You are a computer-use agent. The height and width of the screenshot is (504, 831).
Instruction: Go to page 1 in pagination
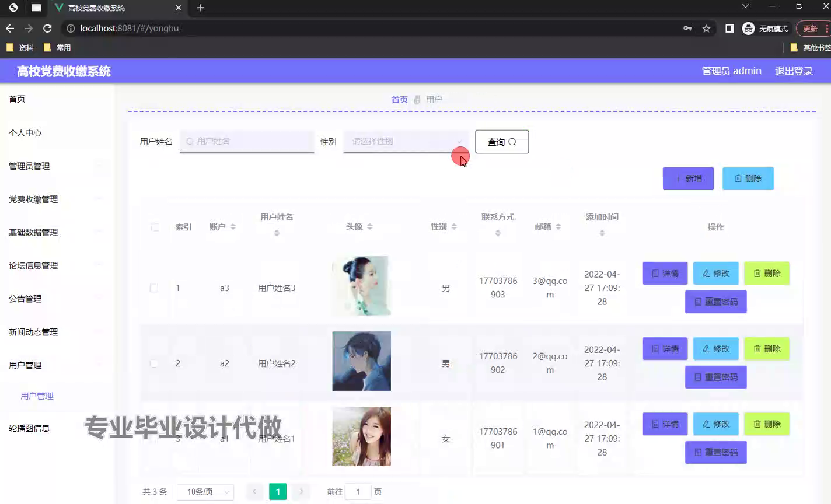click(x=278, y=492)
